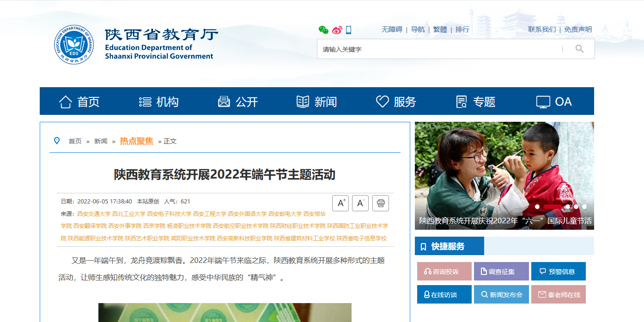
Task: Go to the 服务 navigation section
Action: (x=396, y=101)
